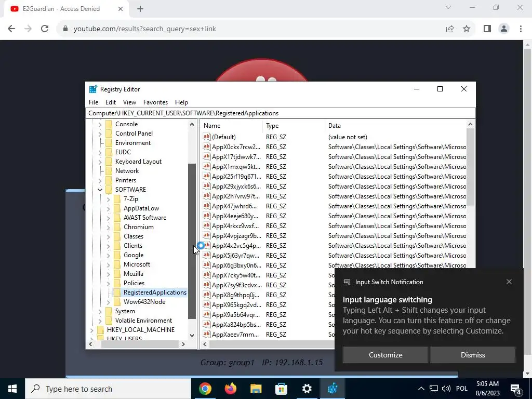Reload the page in Chrome
532x399 pixels.
pyautogui.click(x=45, y=29)
